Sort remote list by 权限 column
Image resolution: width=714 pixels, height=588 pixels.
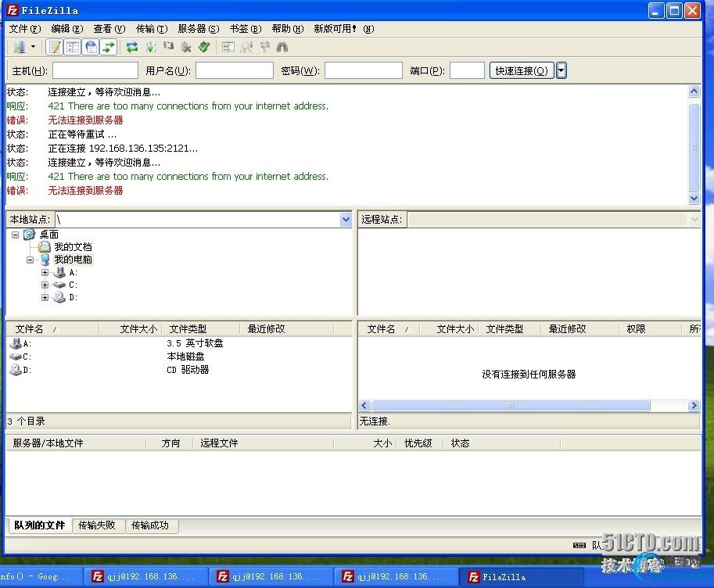[x=651, y=329]
